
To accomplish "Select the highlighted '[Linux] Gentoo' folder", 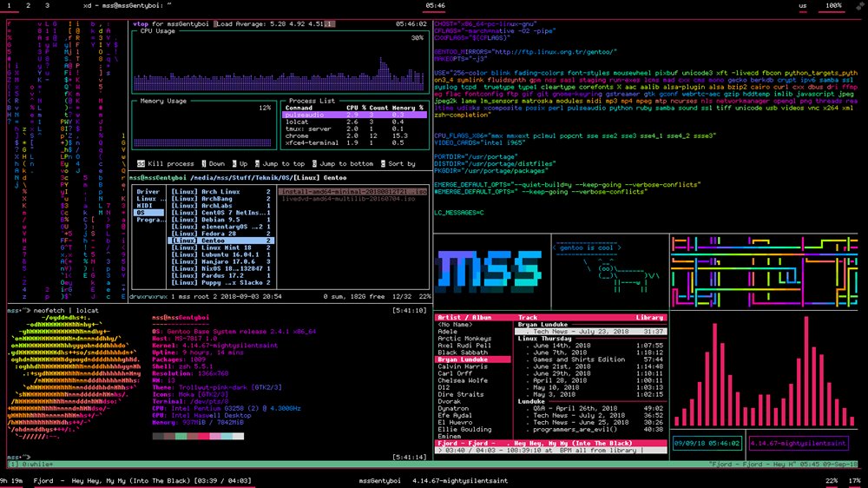I will pyautogui.click(x=220, y=241).
